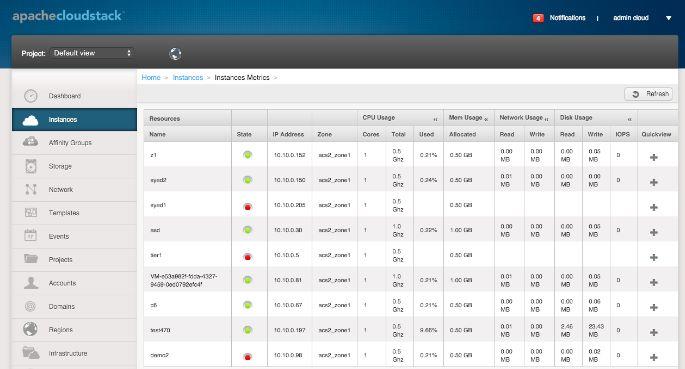The height and width of the screenshot is (369, 685).
Task: Open the admin cloud user menu arrow
Action: pos(668,18)
